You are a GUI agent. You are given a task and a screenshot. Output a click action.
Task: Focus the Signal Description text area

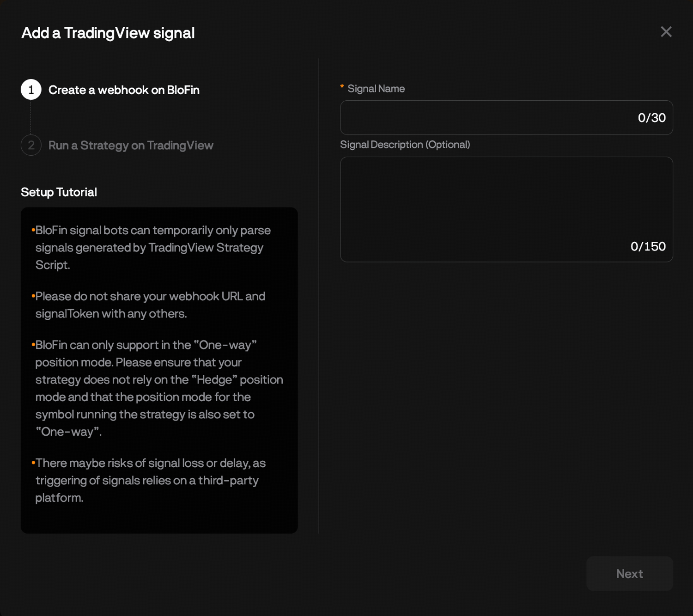506,209
